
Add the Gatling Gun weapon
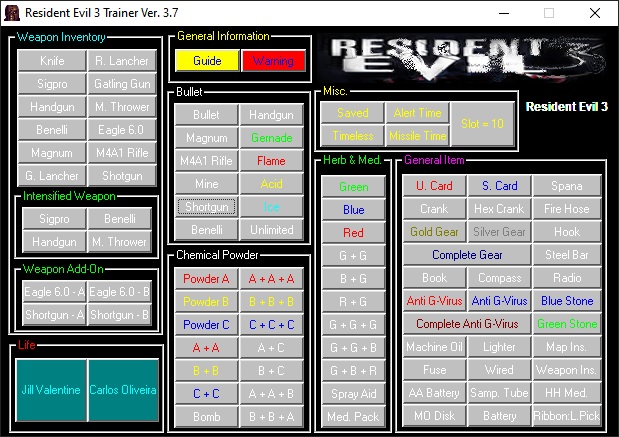pos(122,84)
